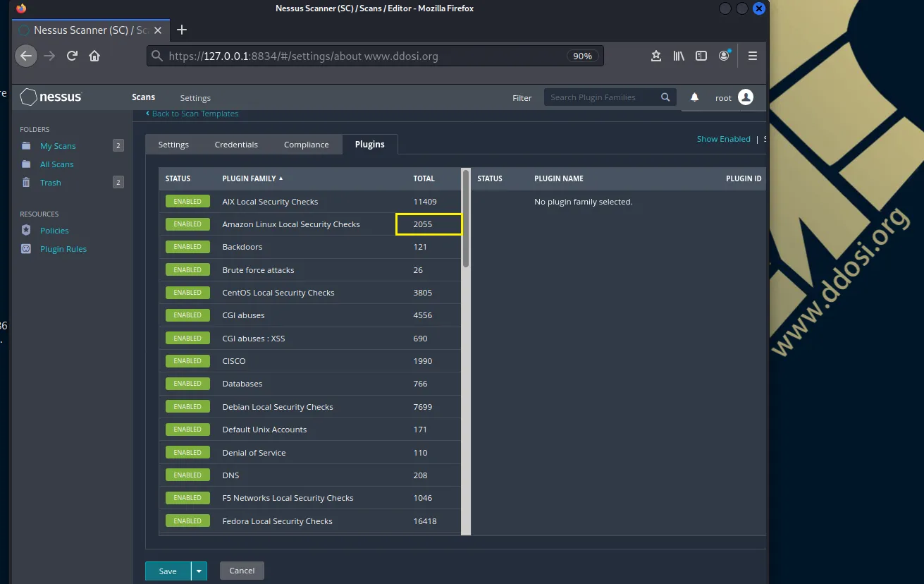Select F5 Networks Local Security Checks

pos(310,498)
